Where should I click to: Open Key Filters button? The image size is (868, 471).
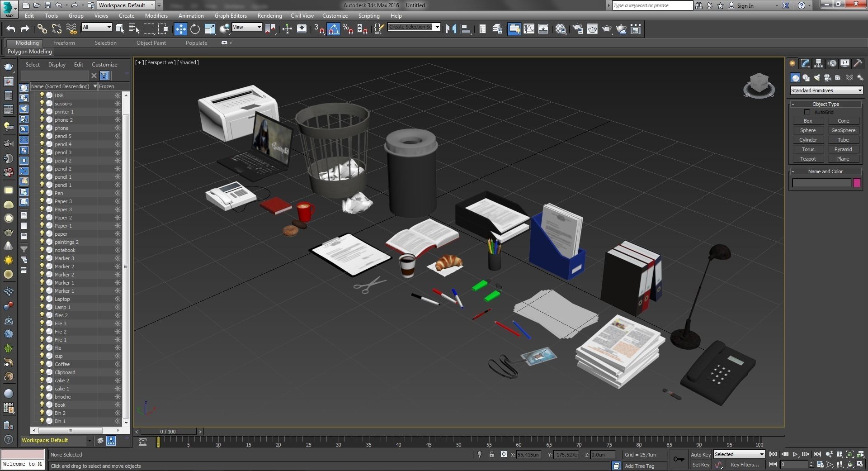coord(745,465)
